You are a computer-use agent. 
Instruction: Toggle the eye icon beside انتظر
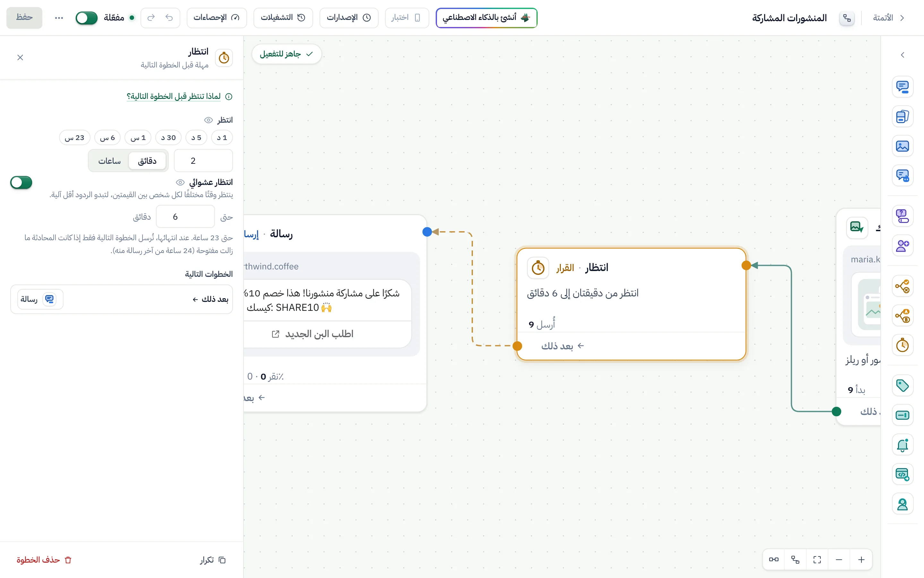click(x=209, y=120)
